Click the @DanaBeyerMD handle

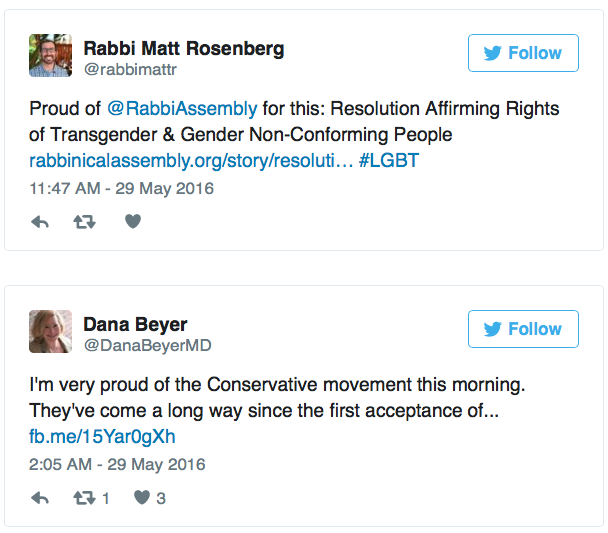[x=146, y=346]
